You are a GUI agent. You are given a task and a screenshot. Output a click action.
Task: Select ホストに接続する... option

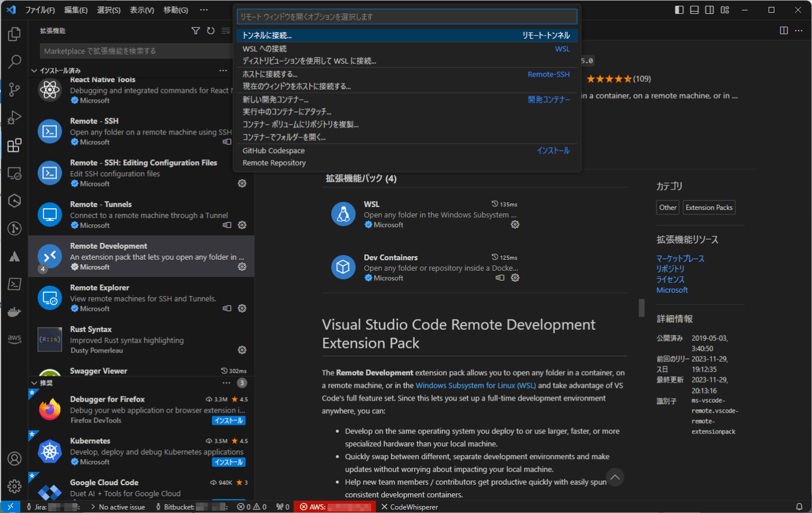(x=407, y=74)
